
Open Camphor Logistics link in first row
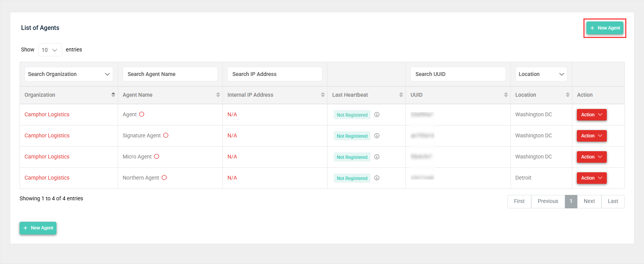(x=47, y=115)
